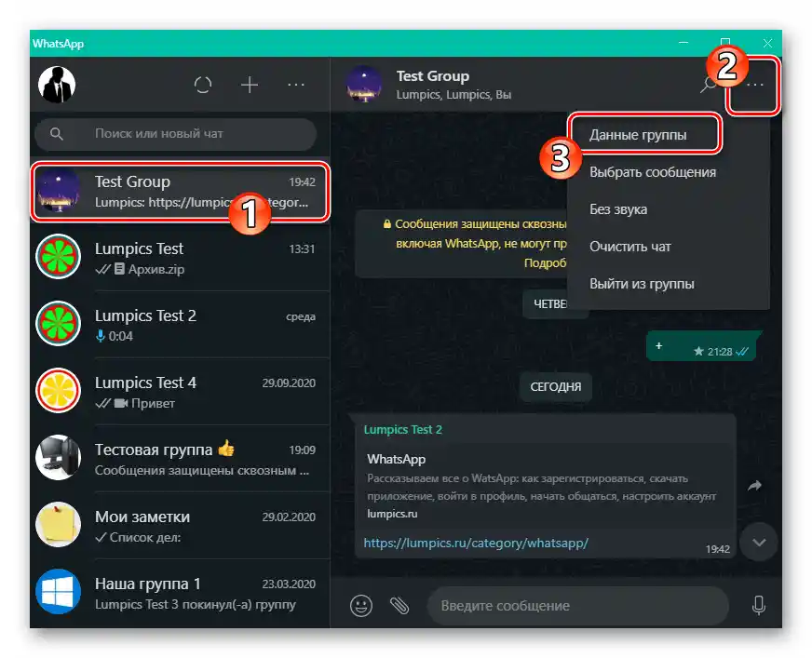Click the voice message mic icon in Lumpics Test 2
Screen dimensions: 812x658
tap(100, 337)
